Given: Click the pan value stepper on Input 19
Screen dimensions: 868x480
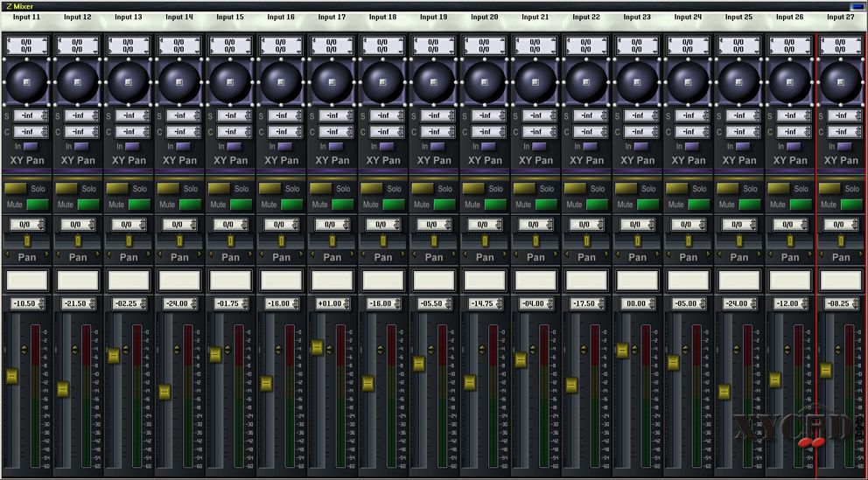Looking at the screenshot, I should click(448, 225).
